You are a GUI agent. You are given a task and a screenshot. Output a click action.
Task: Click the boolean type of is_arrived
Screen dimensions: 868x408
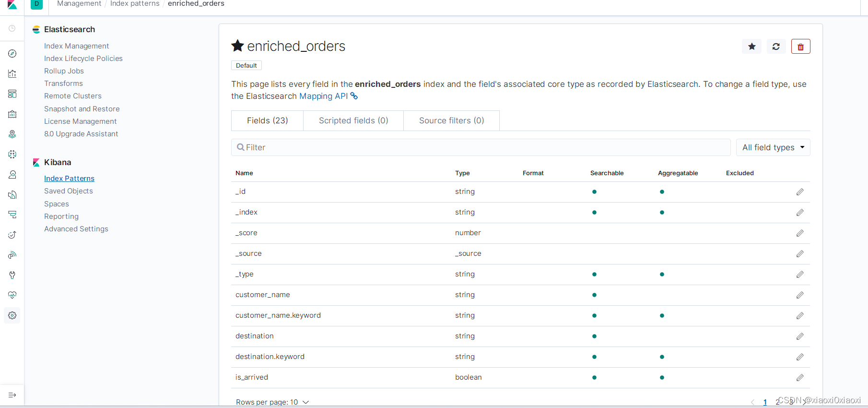[x=469, y=377]
